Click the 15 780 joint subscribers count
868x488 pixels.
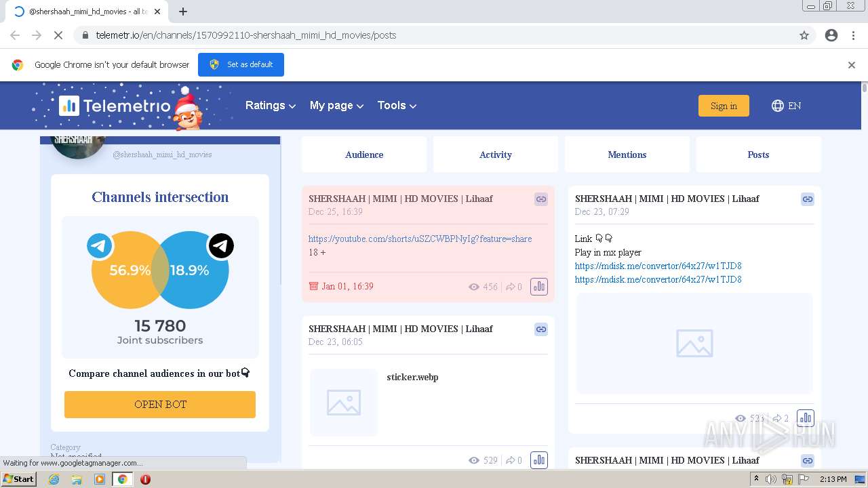pos(160,326)
